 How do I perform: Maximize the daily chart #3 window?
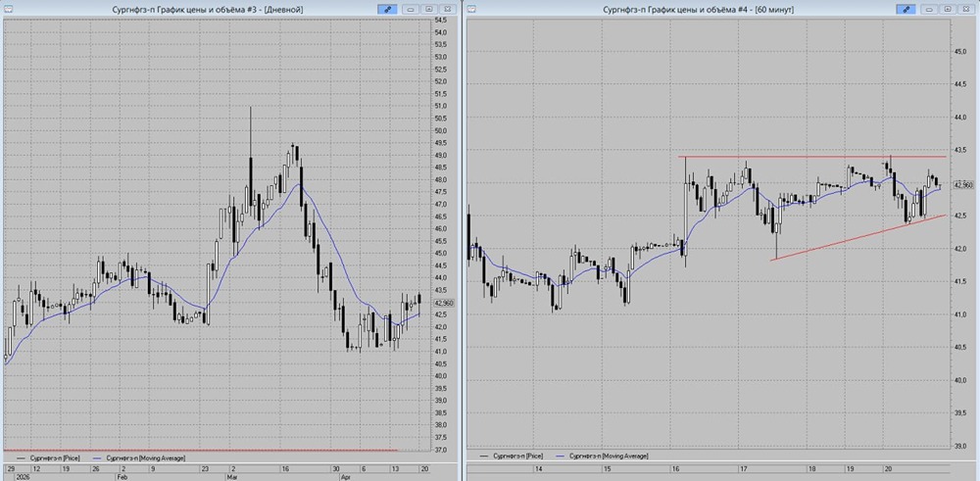point(429,10)
